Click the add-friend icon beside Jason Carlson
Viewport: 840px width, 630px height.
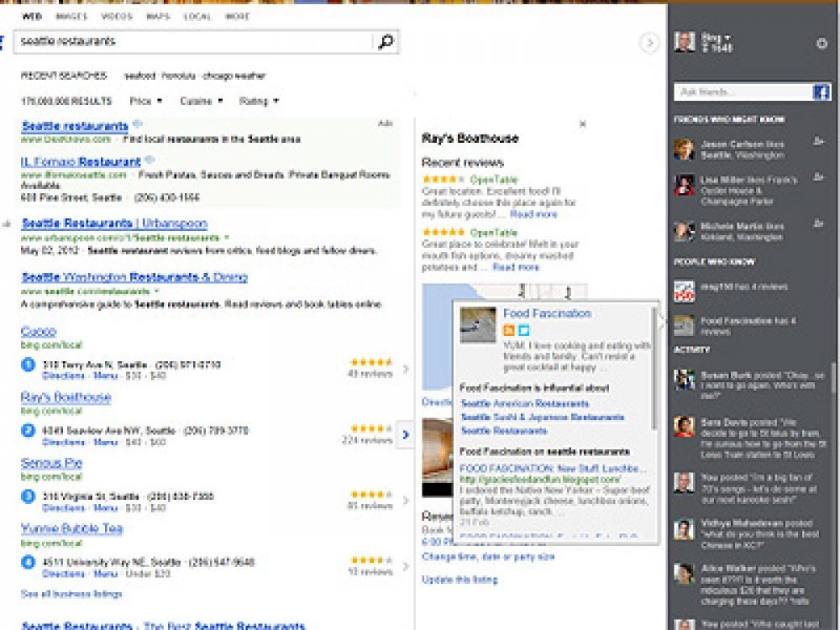pos(817,141)
